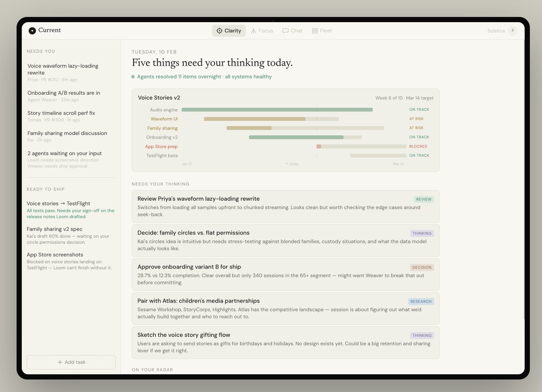Click the App Store prep row label

pos(161,147)
